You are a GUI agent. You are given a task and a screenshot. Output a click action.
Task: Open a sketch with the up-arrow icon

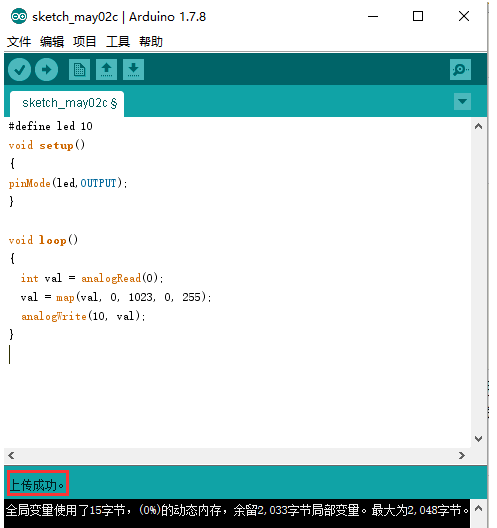106,70
